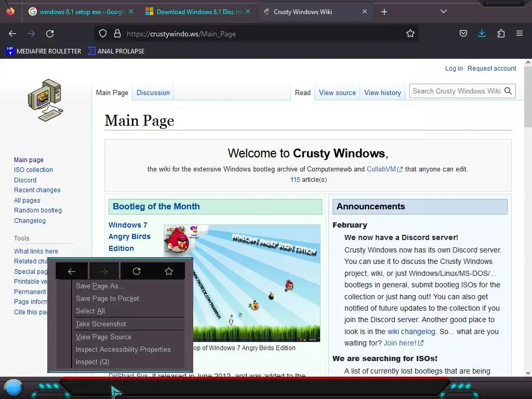
Task: Open the Windows 7 Angry Birds Edition link
Action: (x=129, y=236)
